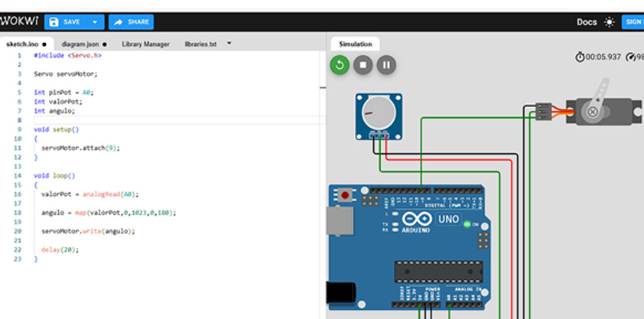Click the Arduino USB port
The image size is (644, 319).
click(x=340, y=220)
